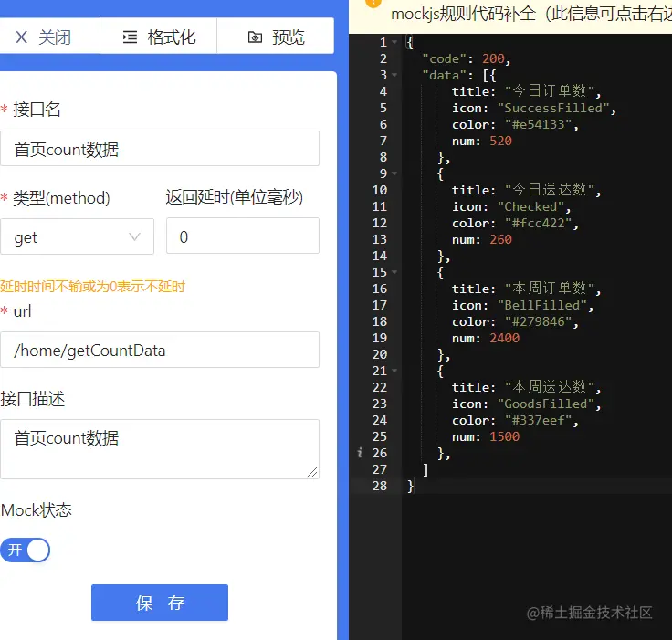Click the title "今日送达数" in code

(x=550, y=190)
